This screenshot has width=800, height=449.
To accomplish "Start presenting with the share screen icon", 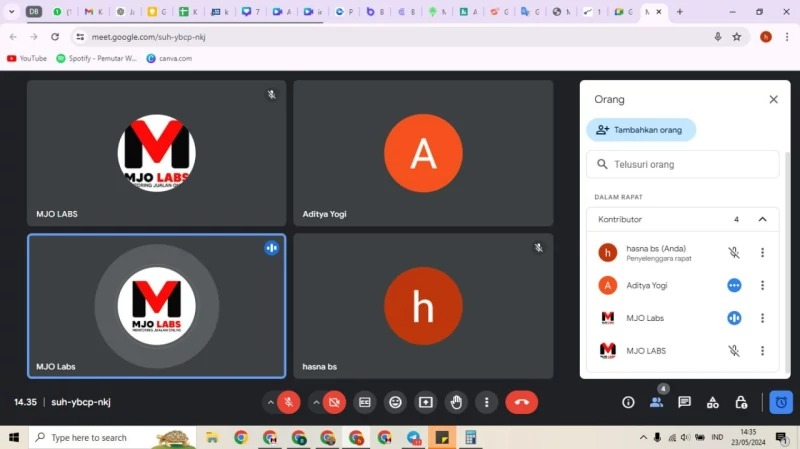I will pos(426,402).
